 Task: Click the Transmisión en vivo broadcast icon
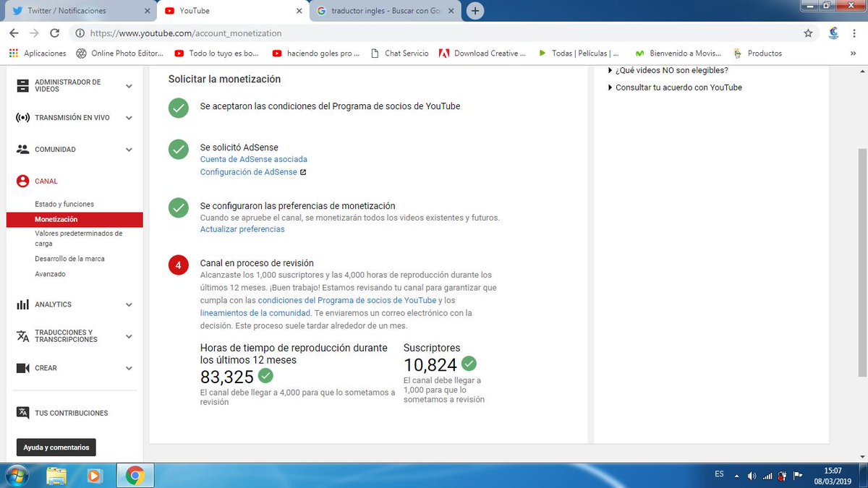pyautogui.click(x=22, y=117)
